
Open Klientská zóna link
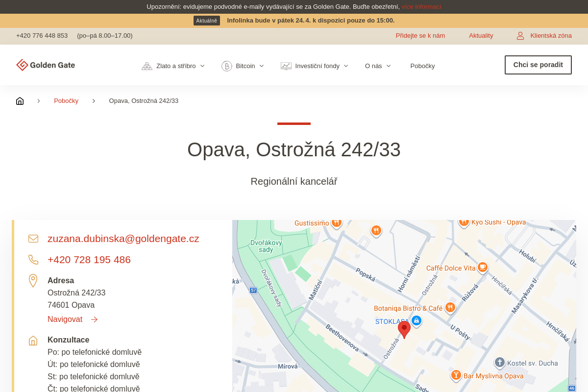tap(551, 36)
